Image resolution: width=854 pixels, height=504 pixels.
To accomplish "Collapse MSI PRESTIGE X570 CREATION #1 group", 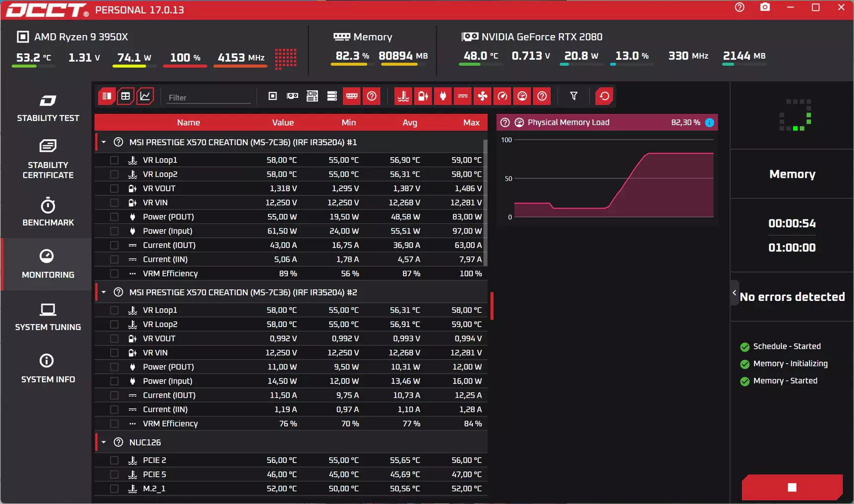I will [104, 142].
